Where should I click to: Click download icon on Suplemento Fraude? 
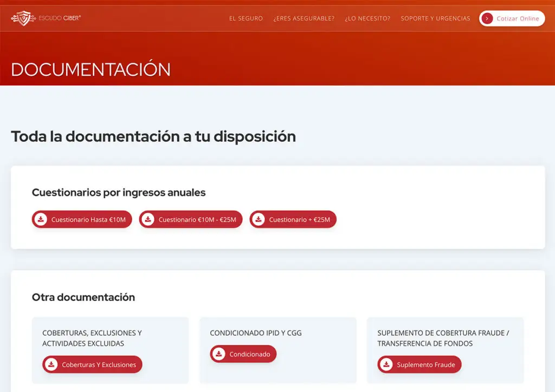pyautogui.click(x=386, y=364)
